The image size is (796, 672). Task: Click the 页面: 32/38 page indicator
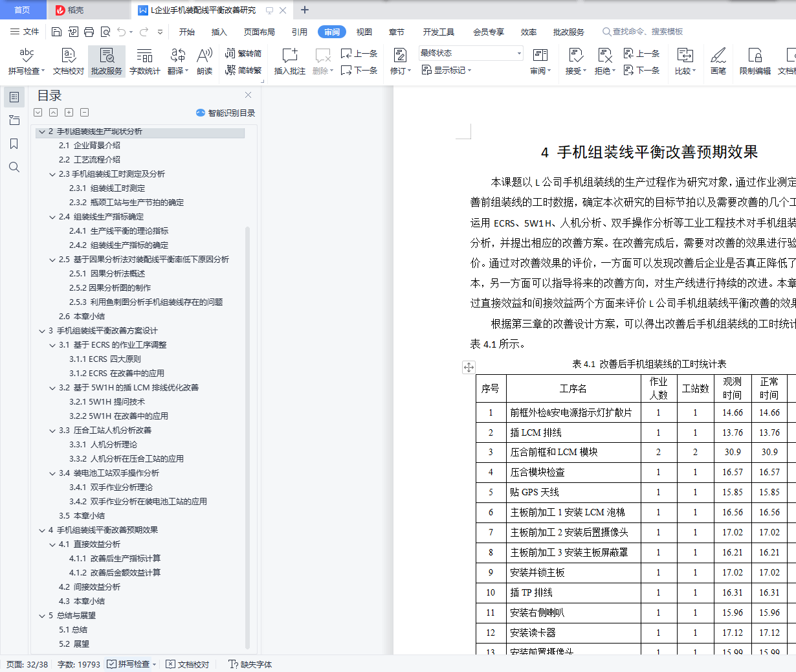click(x=27, y=664)
